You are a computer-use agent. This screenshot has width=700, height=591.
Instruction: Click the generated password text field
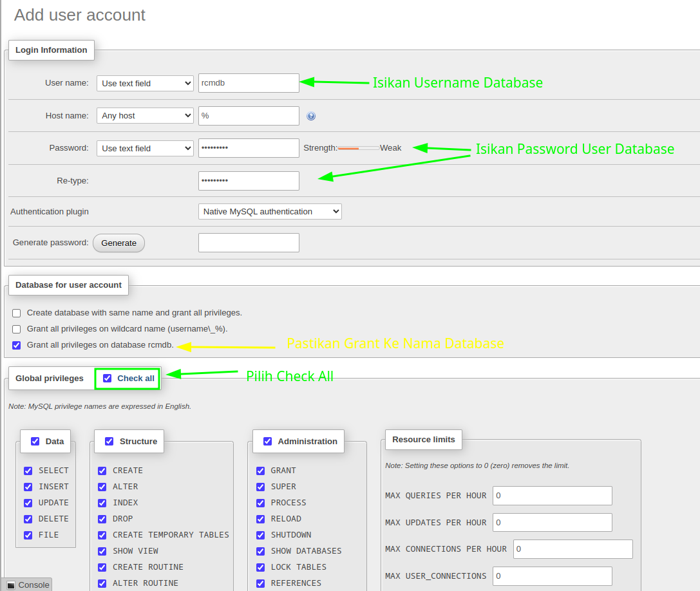pyautogui.click(x=249, y=242)
